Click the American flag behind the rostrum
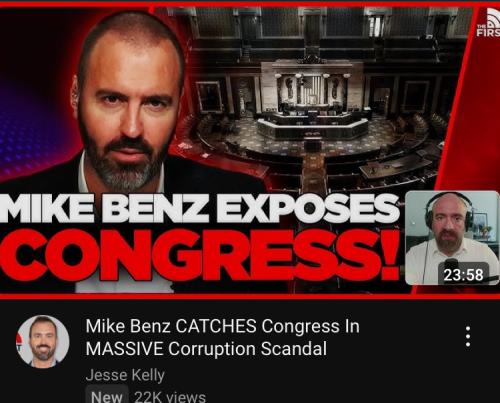500x403 pixels. (x=313, y=88)
